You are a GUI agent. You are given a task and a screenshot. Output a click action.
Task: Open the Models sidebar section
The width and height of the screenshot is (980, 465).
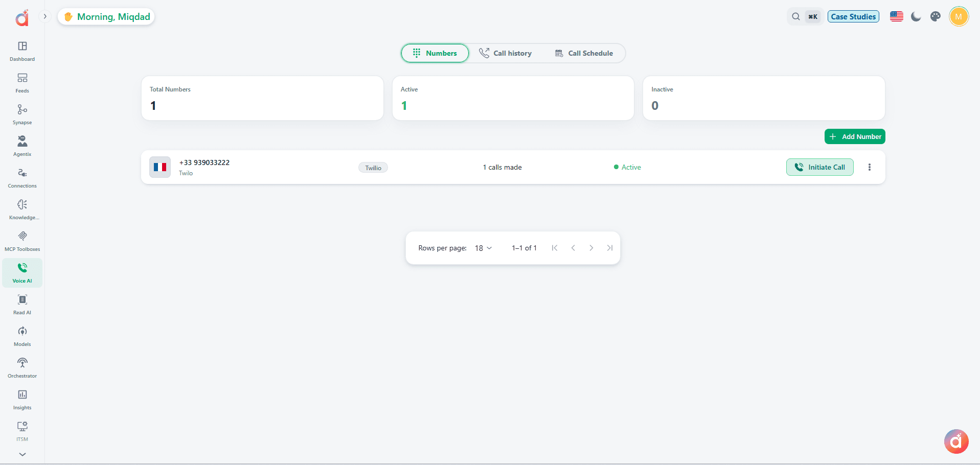point(22,337)
